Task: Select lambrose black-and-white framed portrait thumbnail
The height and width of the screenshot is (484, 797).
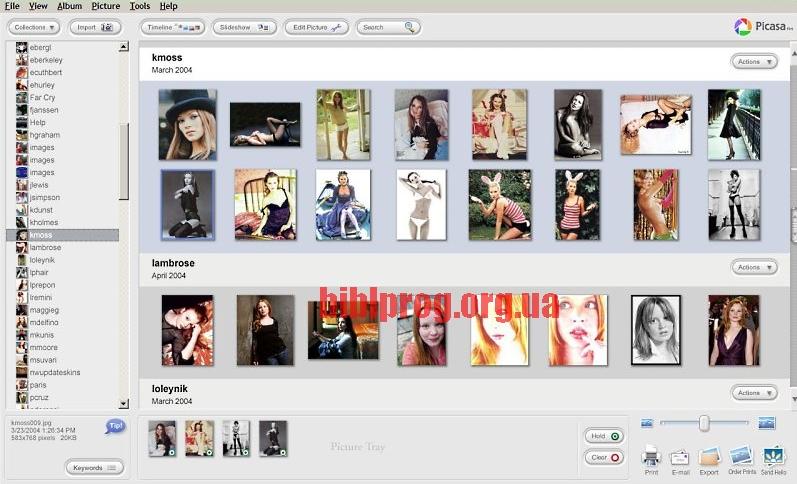Action: [656, 330]
